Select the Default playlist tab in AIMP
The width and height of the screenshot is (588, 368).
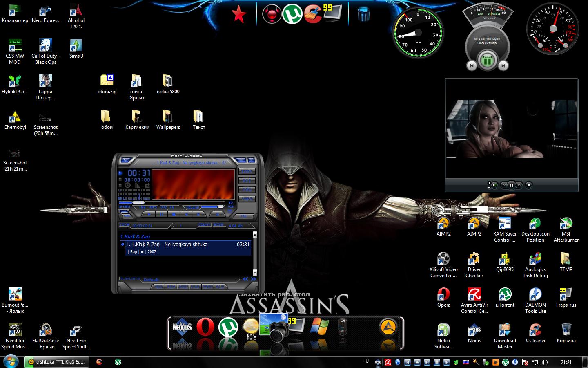pyautogui.click(x=151, y=280)
